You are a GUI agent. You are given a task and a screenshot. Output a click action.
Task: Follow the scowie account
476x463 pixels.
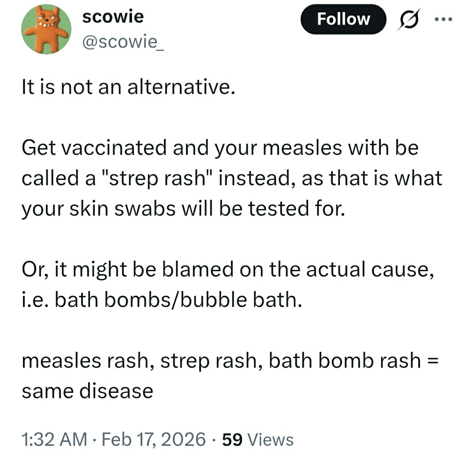coord(343,19)
